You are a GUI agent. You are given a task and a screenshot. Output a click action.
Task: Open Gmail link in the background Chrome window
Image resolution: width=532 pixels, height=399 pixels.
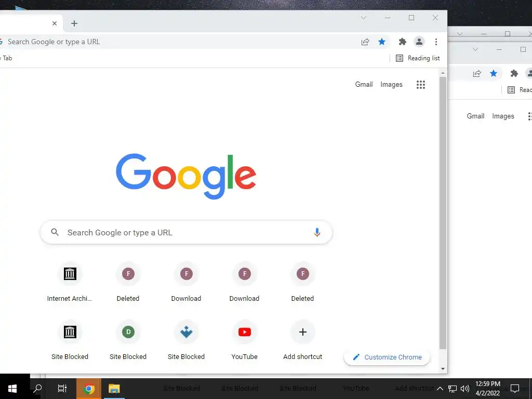click(475, 116)
